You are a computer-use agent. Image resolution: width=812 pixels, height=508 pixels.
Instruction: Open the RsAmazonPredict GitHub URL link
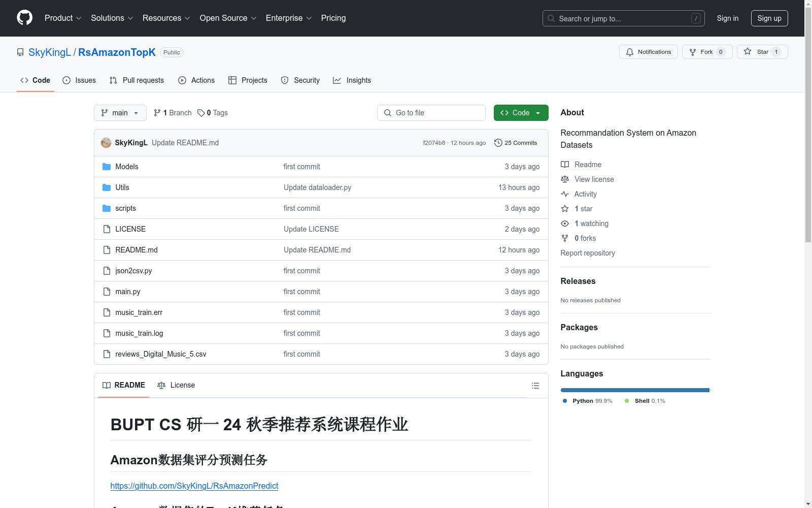point(194,486)
